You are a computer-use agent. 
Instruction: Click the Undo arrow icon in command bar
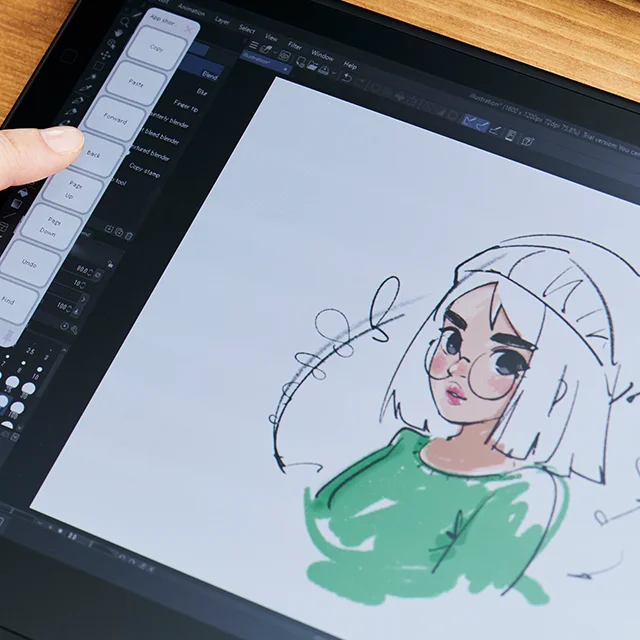coord(347,77)
